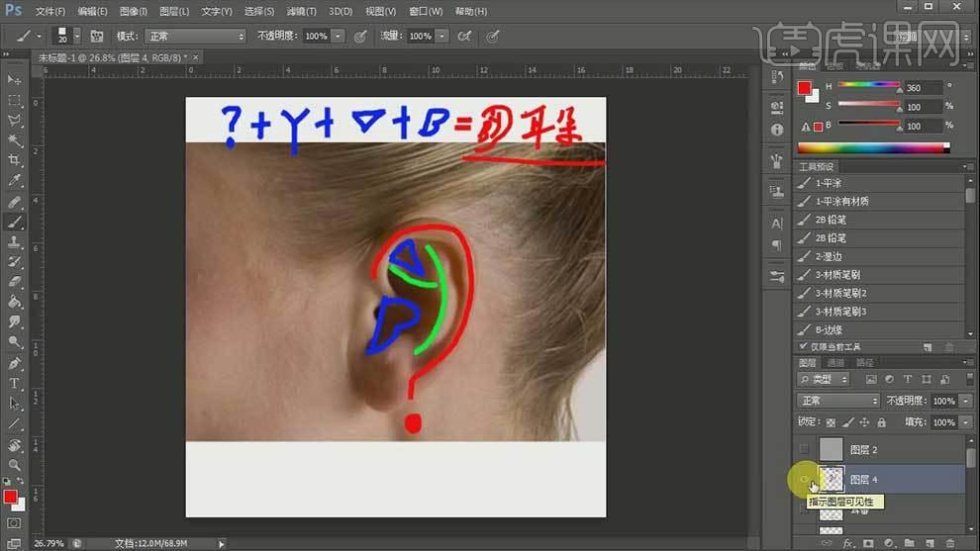980x551 pixels.
Task: Create a new layer icon in layers panel
Action: tap(930, 543)
